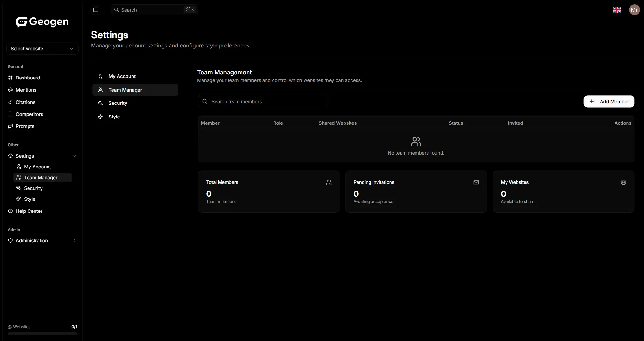Click the Total Members people icon
The image size is (644, 341).
[329, 182]
